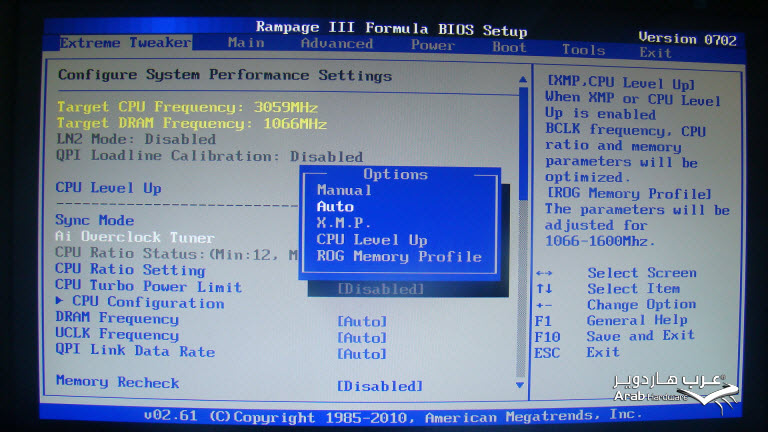Select the Sync Mode setting
This screenshot has width=768, height=432.
click(95, 220)
